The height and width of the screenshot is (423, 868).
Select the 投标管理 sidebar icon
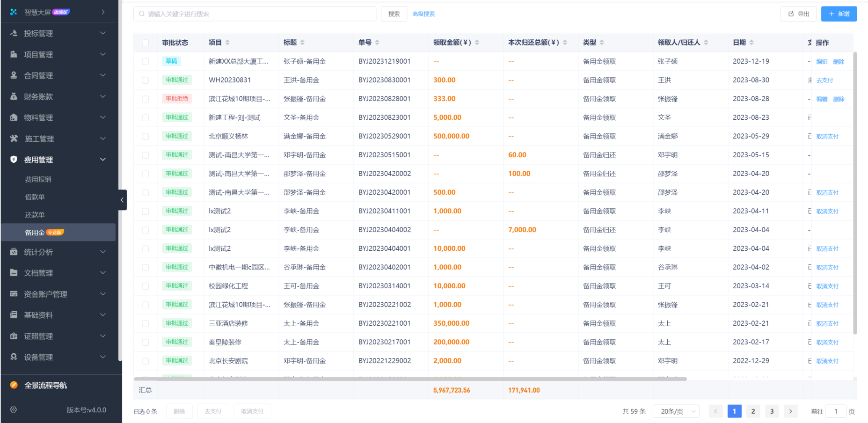[x=13, y=33]
